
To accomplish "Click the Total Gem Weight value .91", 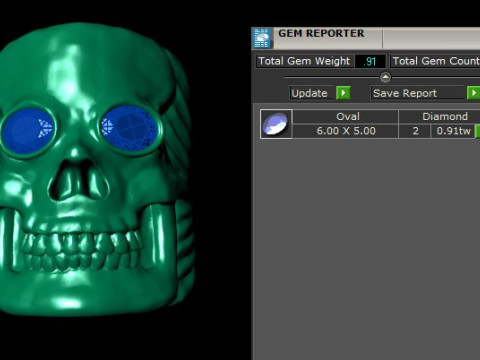I will (370, 61).
